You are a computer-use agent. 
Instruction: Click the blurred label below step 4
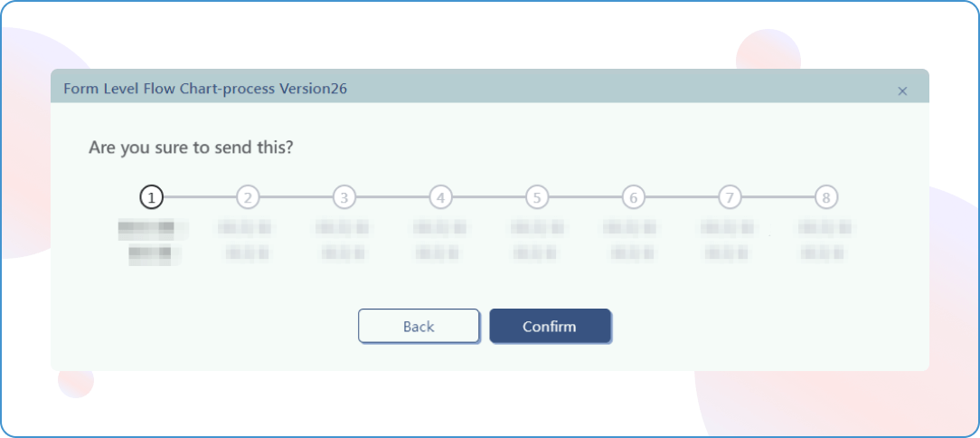point(440,241)
